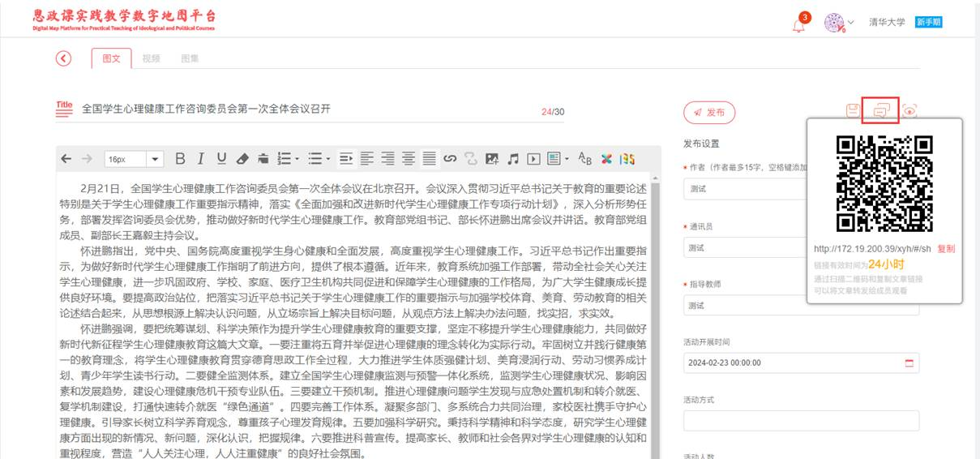Screen dimensions: 980x459
Task: Click the notification bell icon
Action: (x=799, y=24)
